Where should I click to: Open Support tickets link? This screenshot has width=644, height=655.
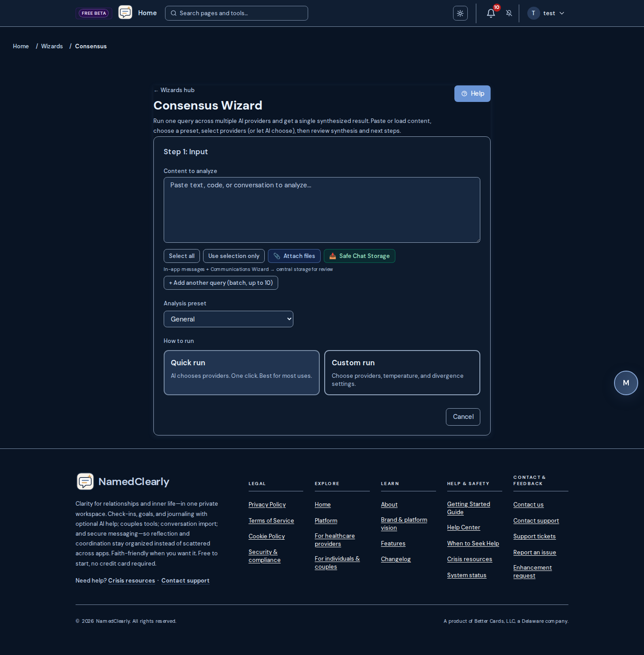coord(534,536)
